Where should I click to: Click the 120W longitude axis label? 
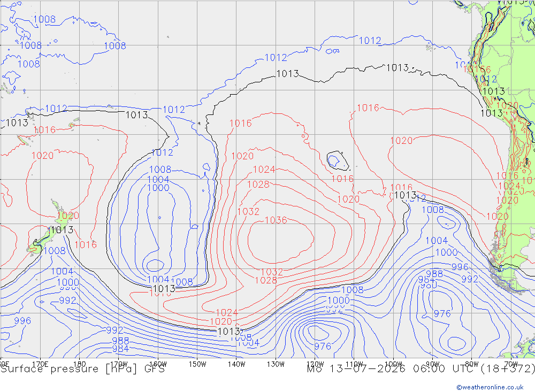[x=315, y=364]
